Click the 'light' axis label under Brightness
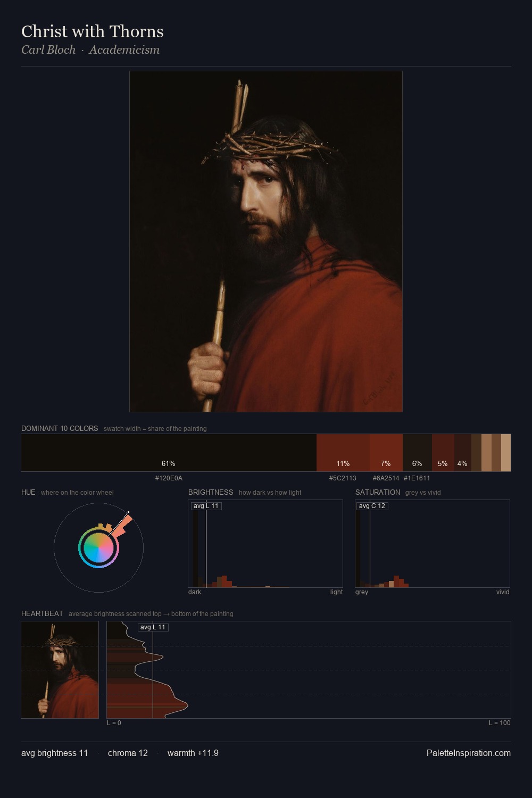The image size is (532, 798). click(x=336, y=592)
